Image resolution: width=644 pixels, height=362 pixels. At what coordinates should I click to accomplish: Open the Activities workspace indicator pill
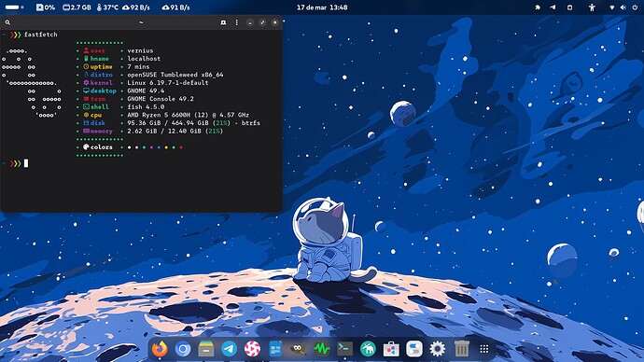pyautogui.click(x=14, y=7)
